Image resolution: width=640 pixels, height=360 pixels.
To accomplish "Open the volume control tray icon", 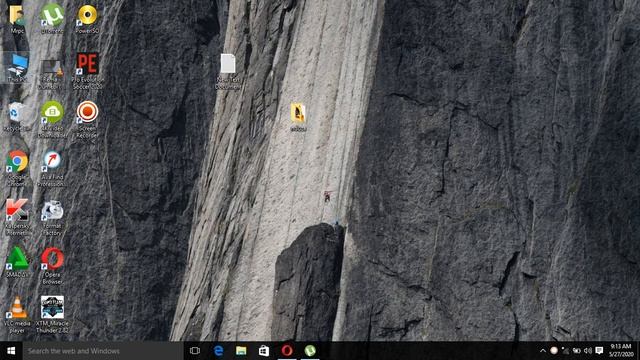I will [x=588, y=351].
